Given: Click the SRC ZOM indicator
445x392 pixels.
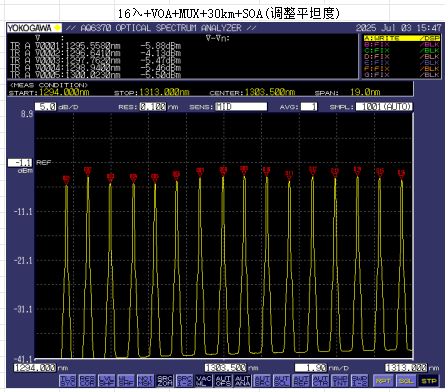Looking at the screenshot, I should click(165, 380).
